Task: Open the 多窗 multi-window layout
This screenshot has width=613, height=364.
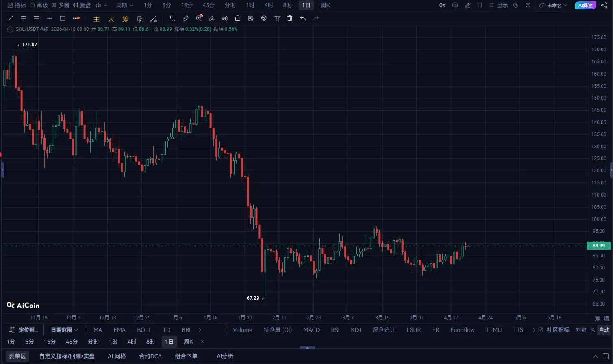Action: point(61,5)
